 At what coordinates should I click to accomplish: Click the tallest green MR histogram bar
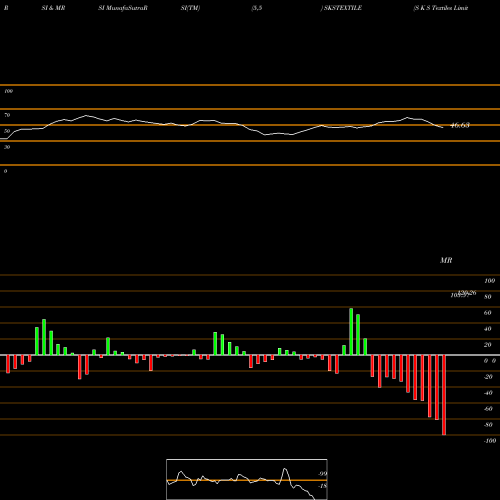(351, 332)
